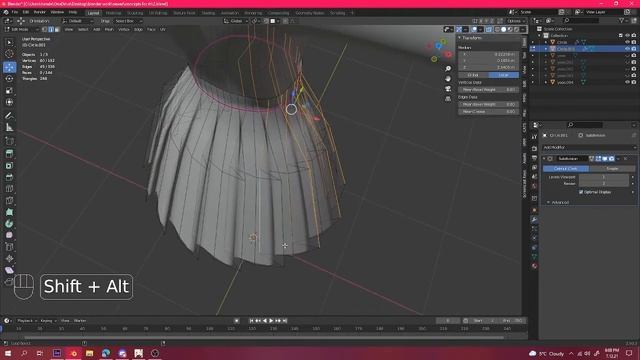
Task: Click the viewport pan hand icon
Action: click(448, 78)
